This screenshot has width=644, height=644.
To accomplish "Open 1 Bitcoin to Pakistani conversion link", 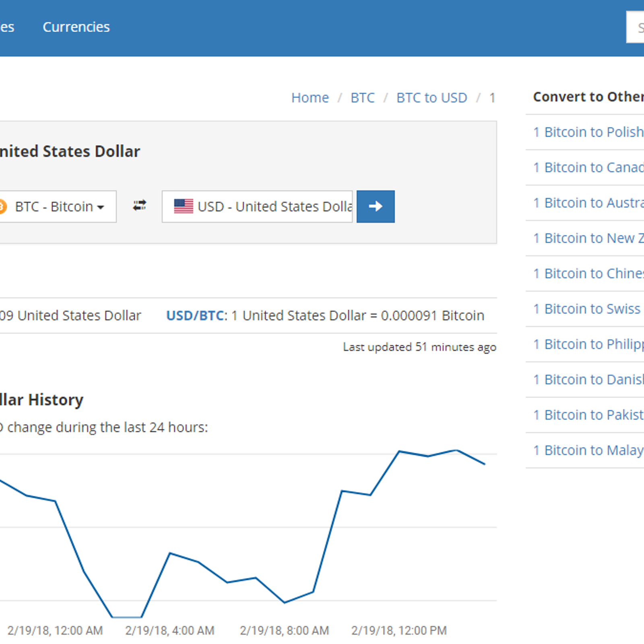I will click(588, 415).
